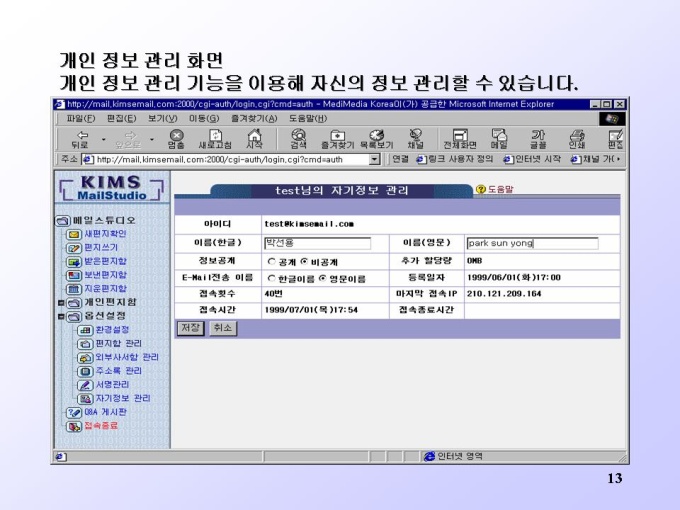Toggle Fullscreen (전체화면) toolbar icon

(460, 139)
